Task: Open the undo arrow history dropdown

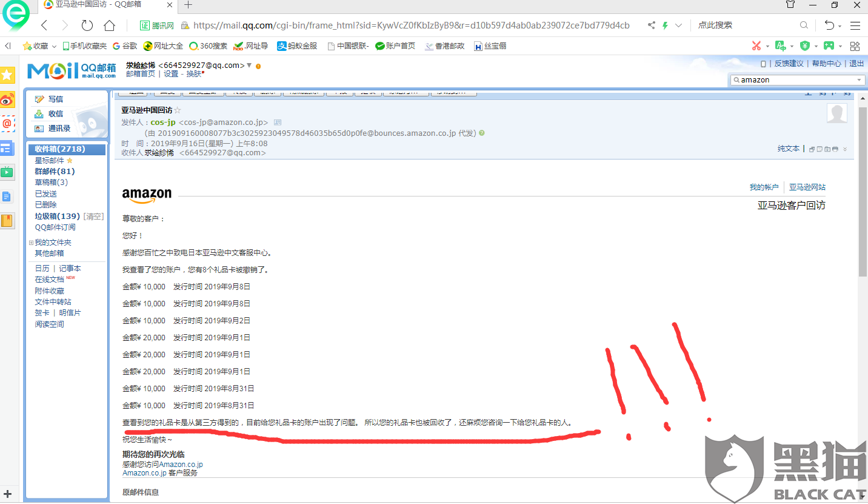Action: click(x=840, y=25)
